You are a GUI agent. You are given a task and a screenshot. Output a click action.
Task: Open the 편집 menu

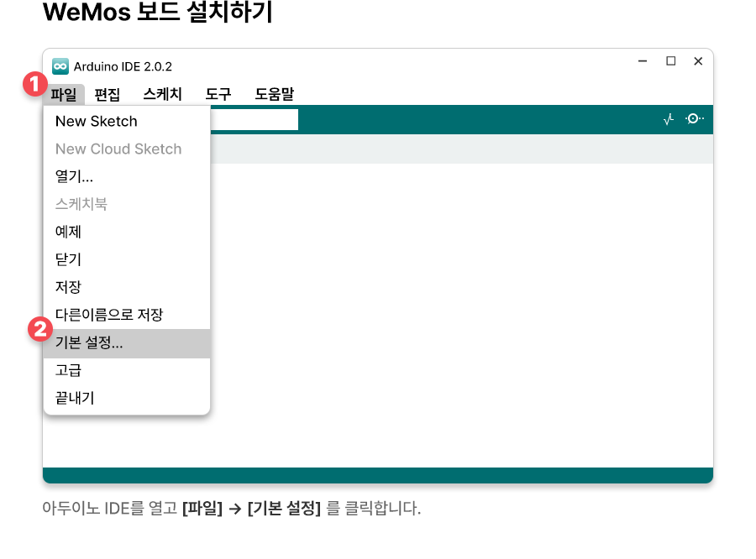(x=108, y=94)
